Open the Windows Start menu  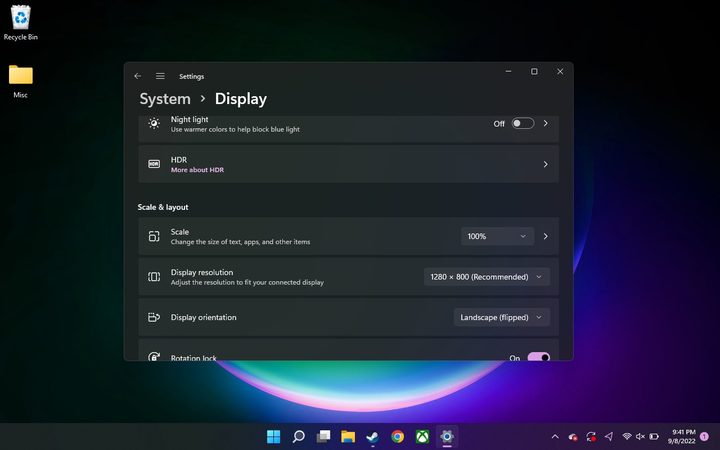click(x=273, y=436)
